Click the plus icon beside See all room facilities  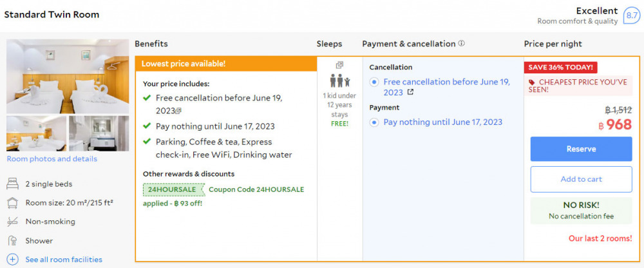coord(12,260)
